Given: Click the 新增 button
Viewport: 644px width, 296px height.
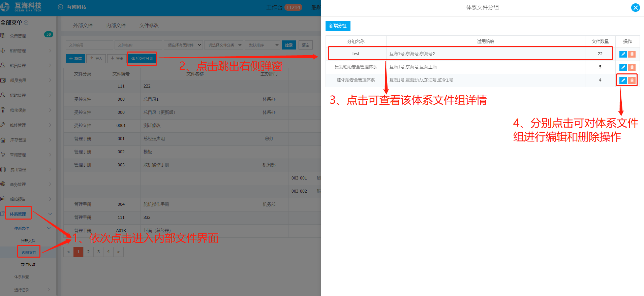Looking at the screenshot, I should (75, 59).
